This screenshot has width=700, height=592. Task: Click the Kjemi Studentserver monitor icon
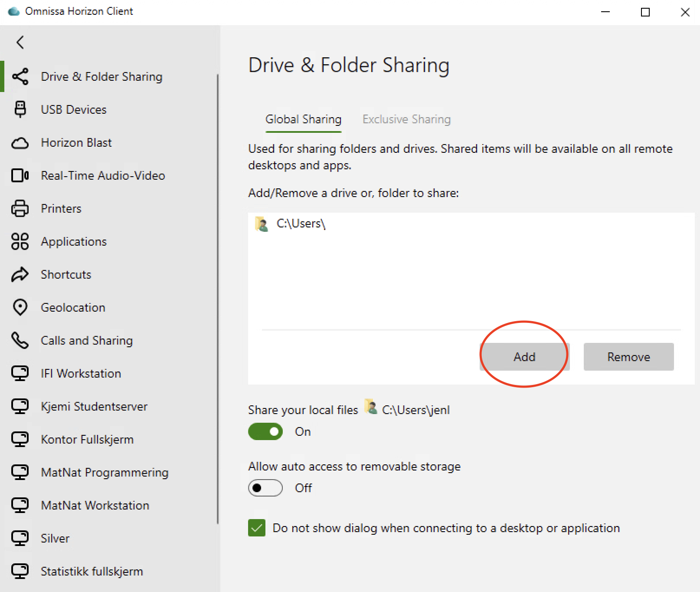20,406
